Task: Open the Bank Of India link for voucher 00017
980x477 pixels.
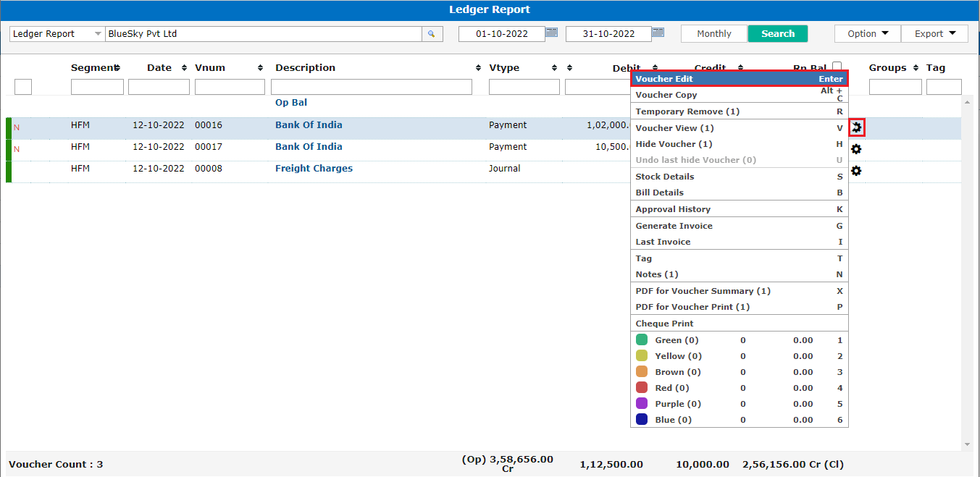Action: tap(309, 147)
